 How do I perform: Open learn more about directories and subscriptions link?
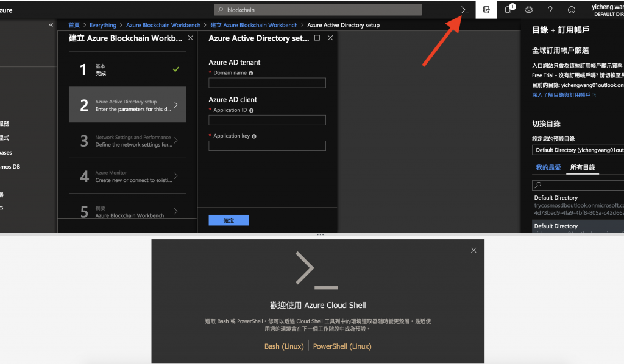(564, 95)
